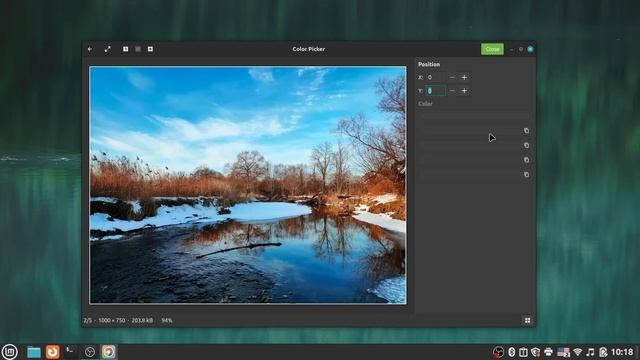Copy the second color value with copy icon
Image resolution: width=640 pixels, height=360 pixels.
pyautogui.click(x=527, y=145)
